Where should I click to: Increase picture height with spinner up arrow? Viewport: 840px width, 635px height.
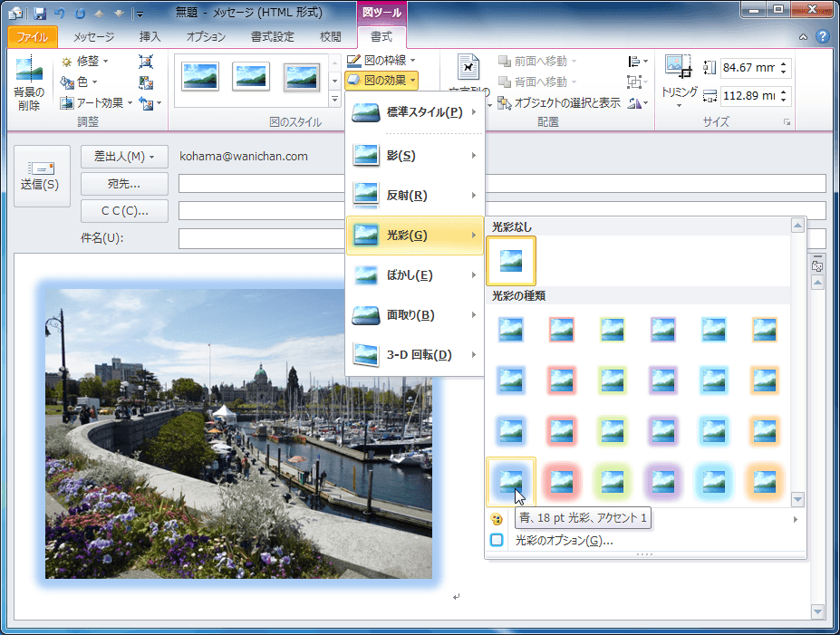coord(783,64)
